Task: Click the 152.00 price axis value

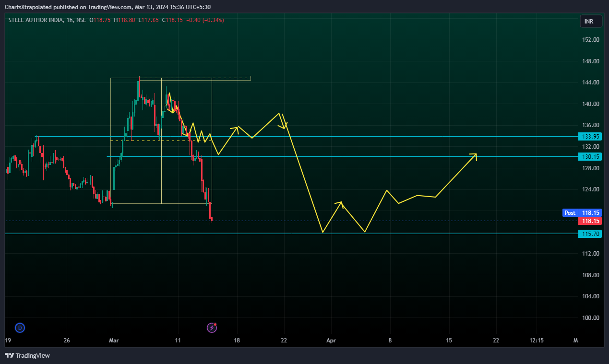Action: (x=590, y=40)
